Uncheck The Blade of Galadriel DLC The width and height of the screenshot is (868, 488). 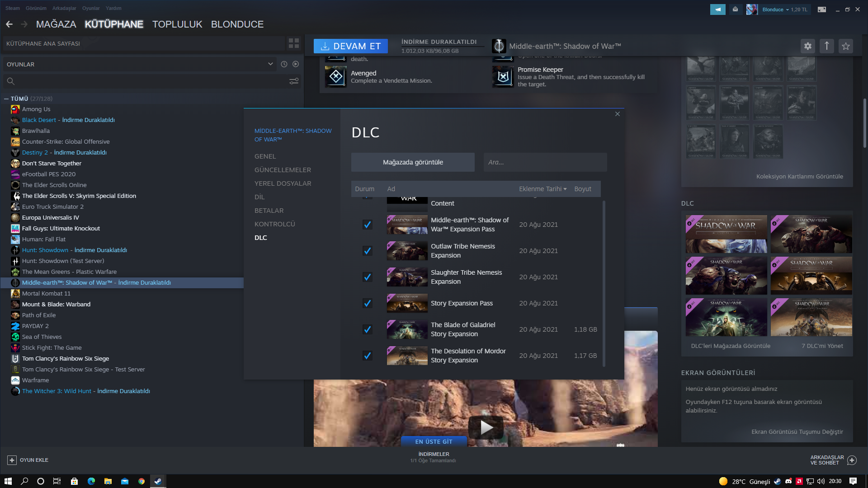click(368, 329)
